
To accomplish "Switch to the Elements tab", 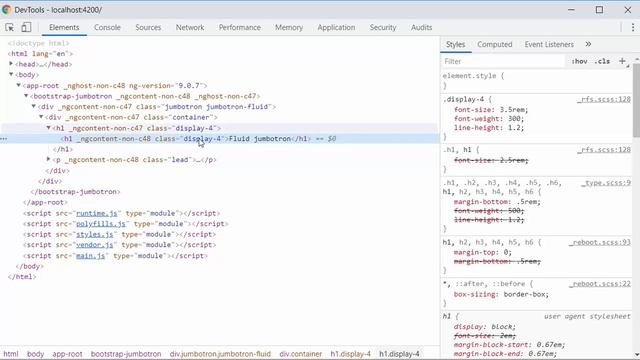I will tap(64, 27).
